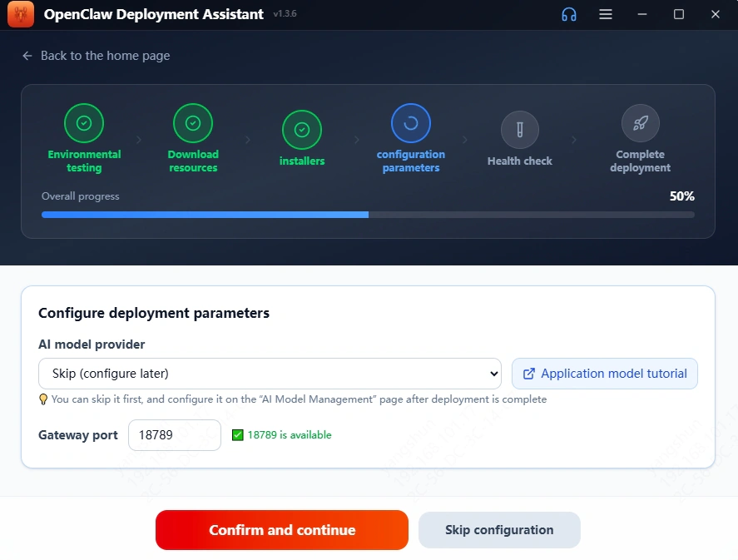Viewport: 738px width, 560px height.
Task: Click the green port available check mark
Action: click(x=238, y=435)
